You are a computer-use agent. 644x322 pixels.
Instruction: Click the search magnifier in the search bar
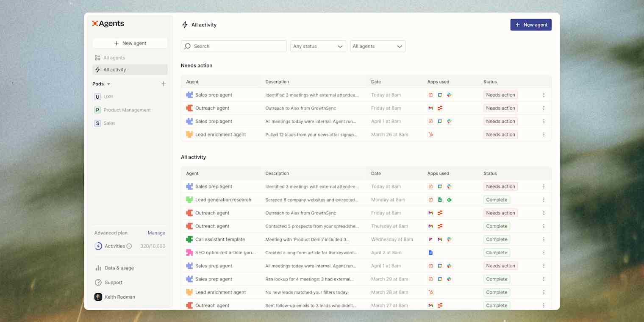click(188, 46)
